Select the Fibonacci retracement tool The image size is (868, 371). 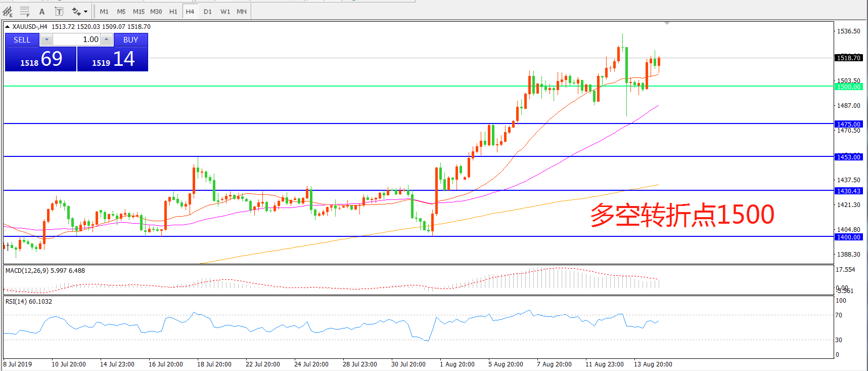(x=25, y=11)
